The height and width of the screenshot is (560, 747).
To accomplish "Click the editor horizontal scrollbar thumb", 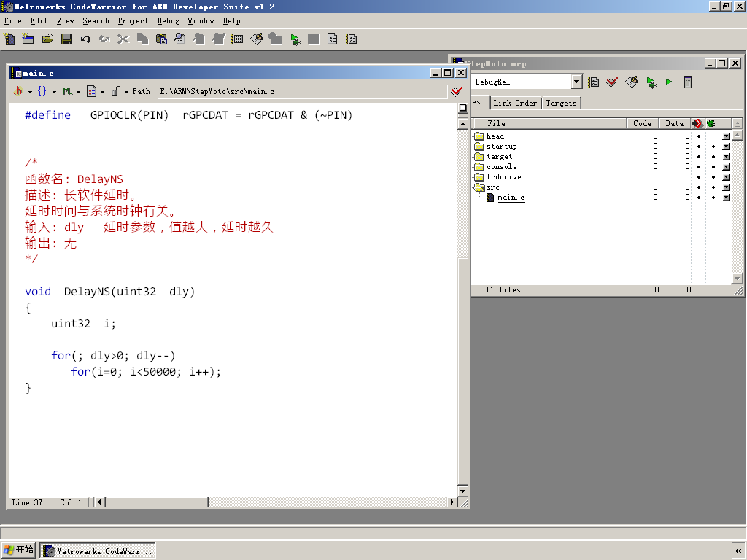I will coord(158,502).
